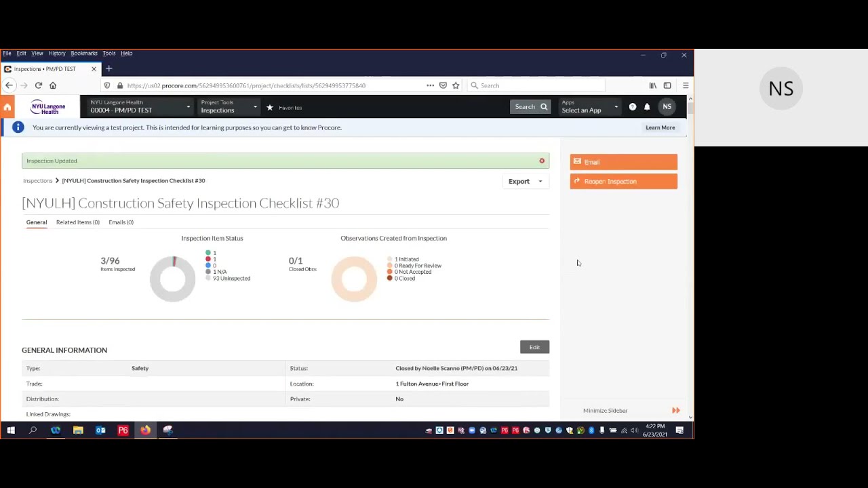The image size is (868, 488).
Task: Open the Select an App dropdown
Action: pos(590,107)
